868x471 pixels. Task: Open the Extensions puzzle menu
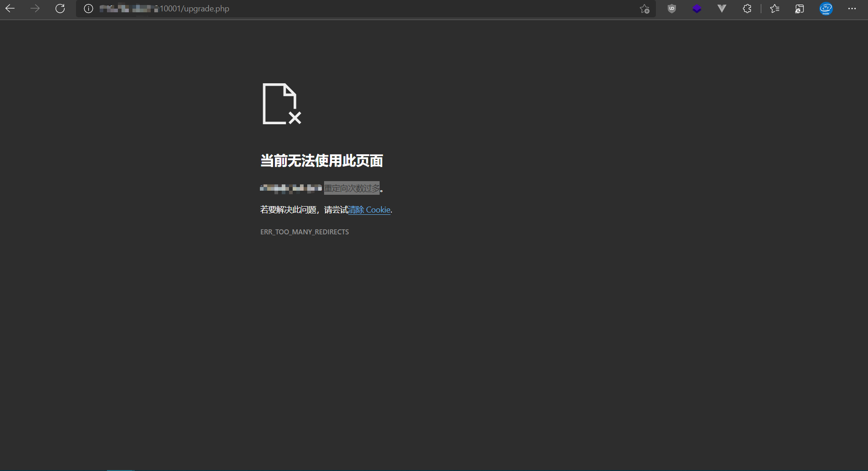747,9
